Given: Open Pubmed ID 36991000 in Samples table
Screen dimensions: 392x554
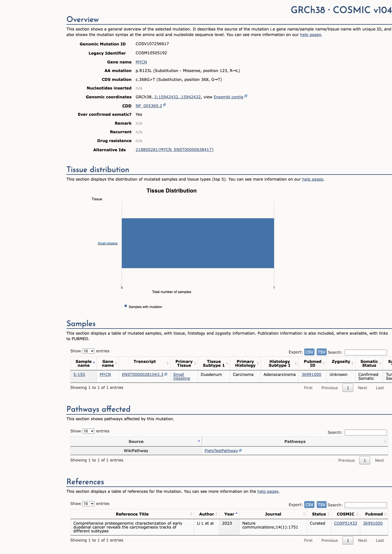Looking at the screenshot, I should point(311,375).
